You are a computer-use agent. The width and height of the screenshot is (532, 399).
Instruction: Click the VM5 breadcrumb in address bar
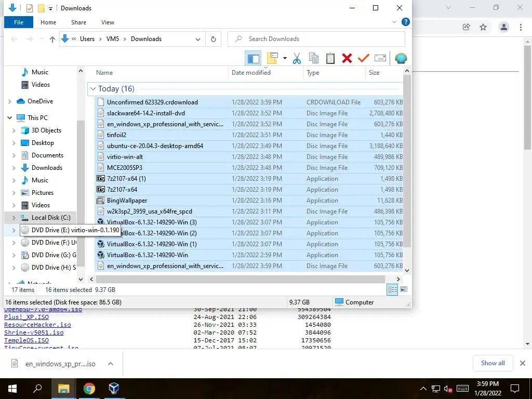(x=113, y=39)
